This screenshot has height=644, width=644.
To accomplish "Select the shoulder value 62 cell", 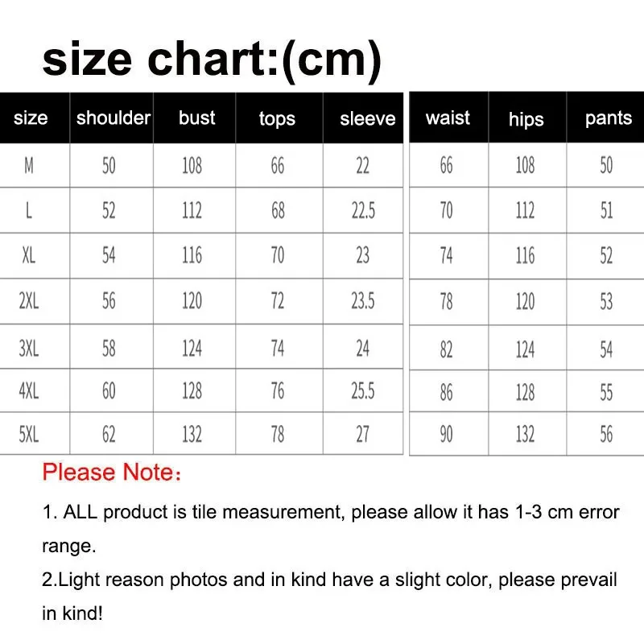I will coord(109,435).
